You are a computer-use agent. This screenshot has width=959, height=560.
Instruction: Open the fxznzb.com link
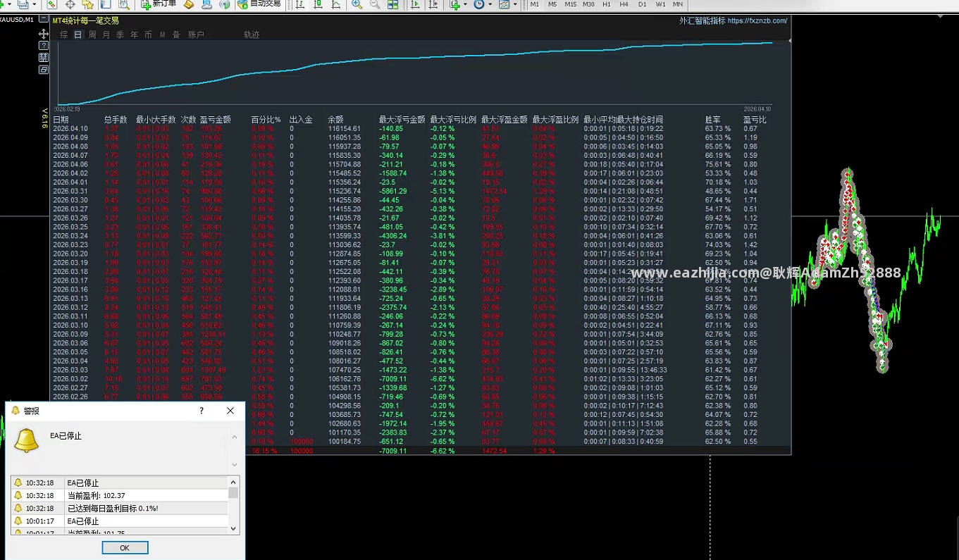point(757,21)
